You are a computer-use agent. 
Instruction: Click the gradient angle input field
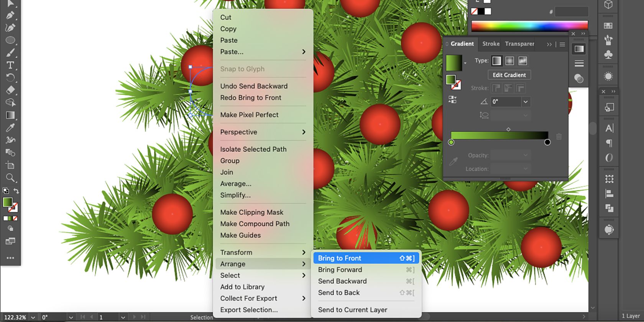[506, 102]
